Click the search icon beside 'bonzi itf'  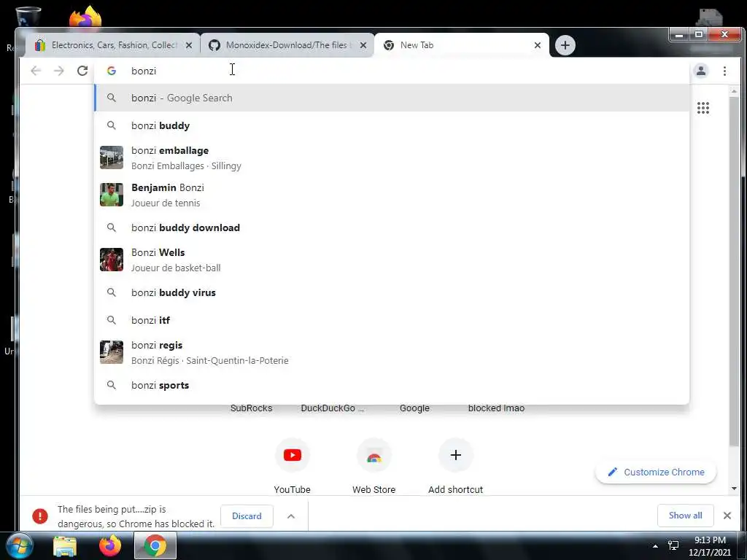click(x=112, y=320)
